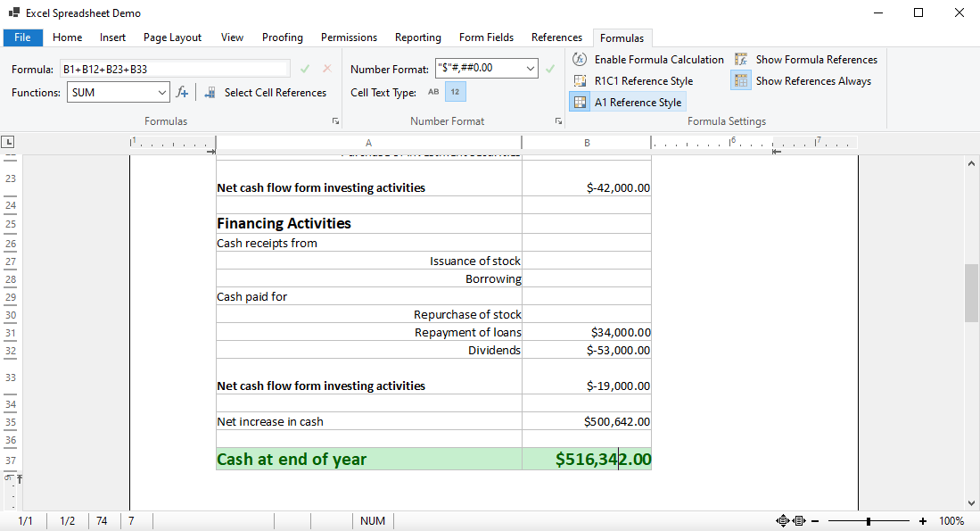Viewport: 980px width, 531px height.
Task: Switch to the Form Fields tab
Action: tap(486, 37)
